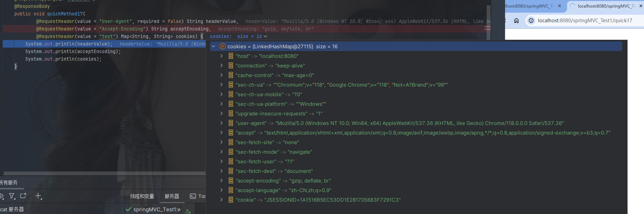
Task: Expand the "cookie" JSESSIONID entry
Action: (x=221, y=200)
